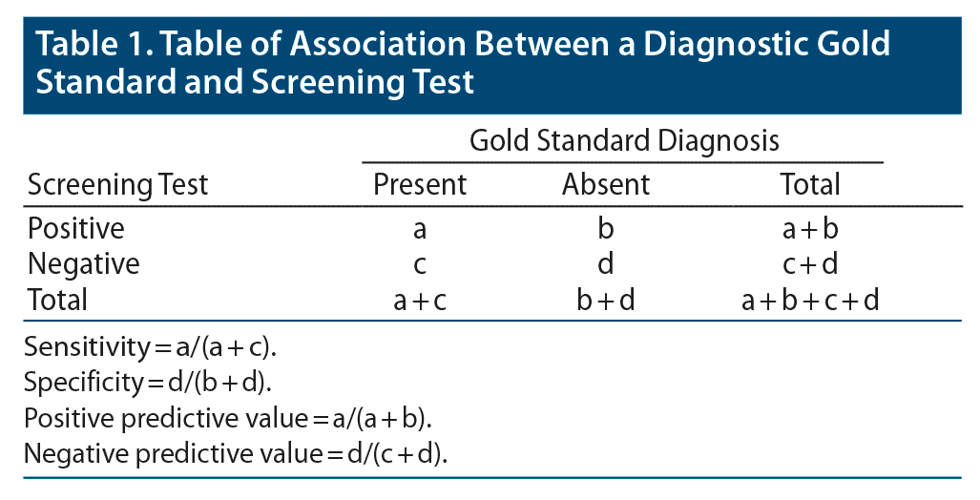Click the Negative predictive value formula
The image size is (980, 500).
pos(237,454)
